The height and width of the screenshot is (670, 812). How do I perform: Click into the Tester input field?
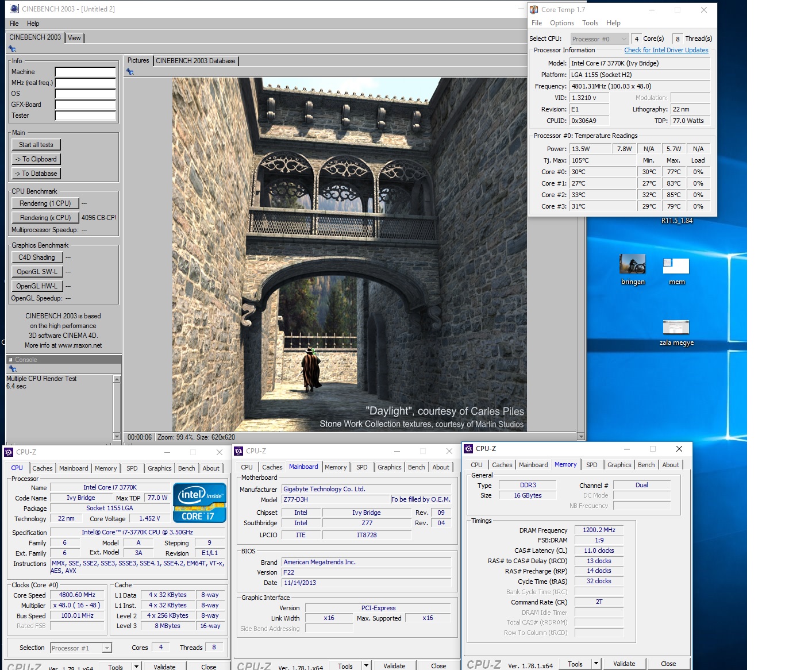pyautogui.click(x=86, y=115)
